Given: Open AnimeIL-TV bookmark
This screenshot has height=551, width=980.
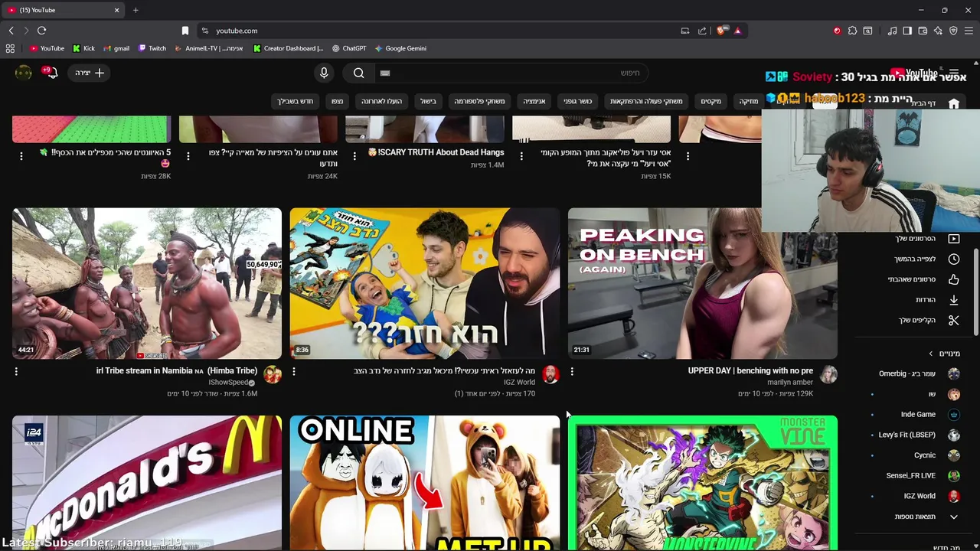Looking at the screenshot, I should (x=208, y=48).
